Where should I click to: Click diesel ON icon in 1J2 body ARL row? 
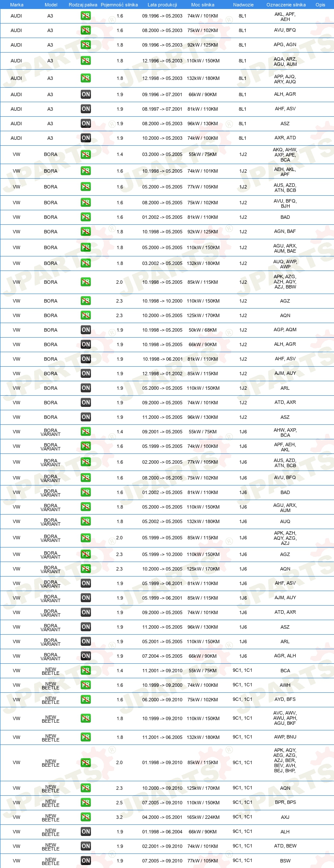click(85, 388)
